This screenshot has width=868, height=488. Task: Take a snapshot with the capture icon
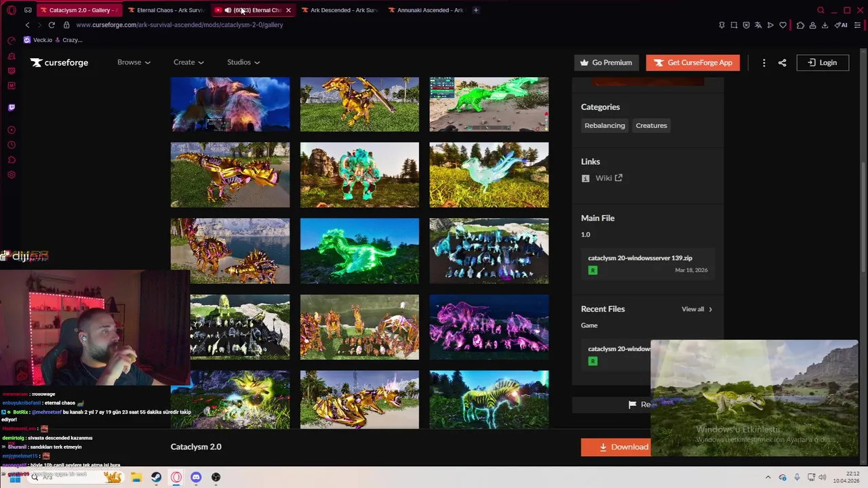click(x=734, y=25)
